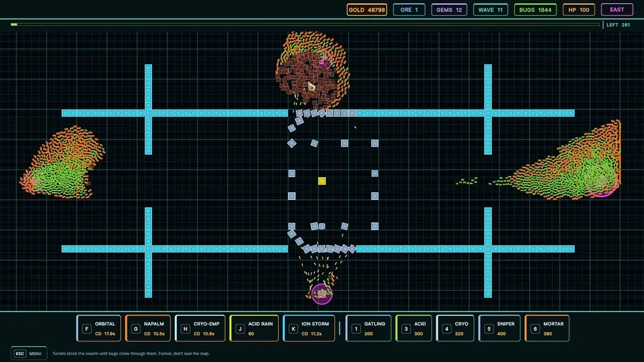
Task: Launch the Ion Storm ability
Action: pos(309,328)
